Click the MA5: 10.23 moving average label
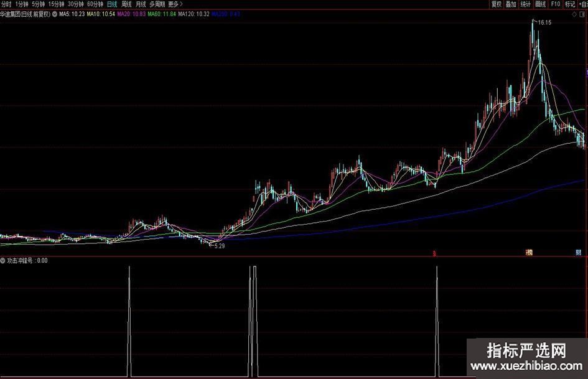588x379 pixels. 72,14
